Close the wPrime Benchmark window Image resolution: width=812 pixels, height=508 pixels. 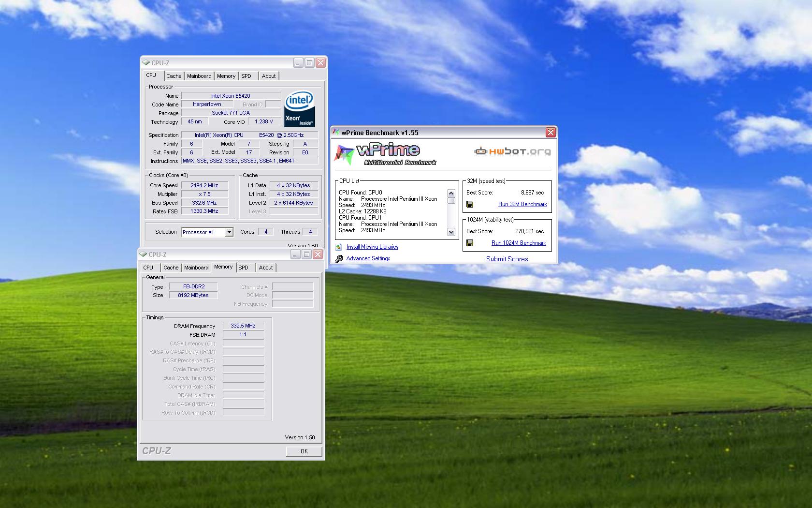pyautogui.click(x=551, y=132)
